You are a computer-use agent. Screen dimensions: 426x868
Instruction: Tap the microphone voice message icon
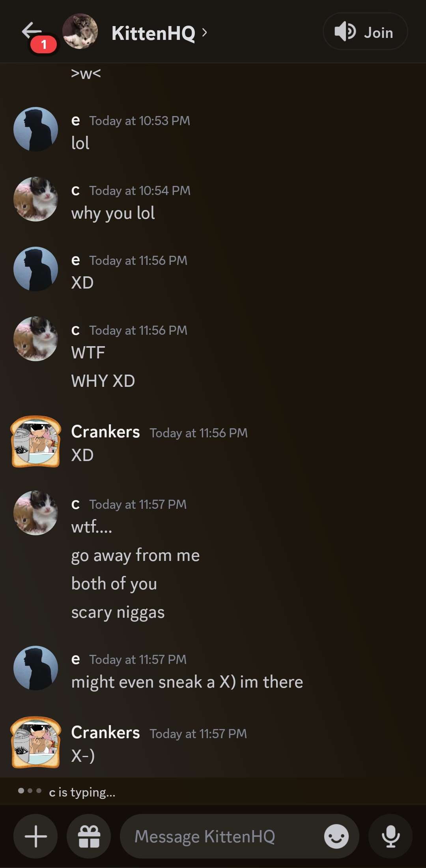coord(390,836)
